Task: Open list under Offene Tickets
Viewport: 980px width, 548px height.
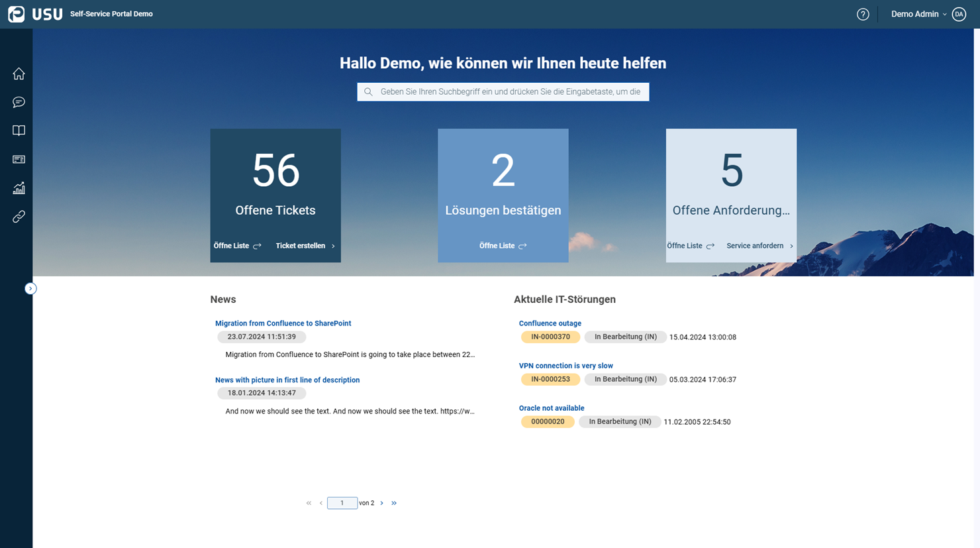Action: tap(237, 246)
